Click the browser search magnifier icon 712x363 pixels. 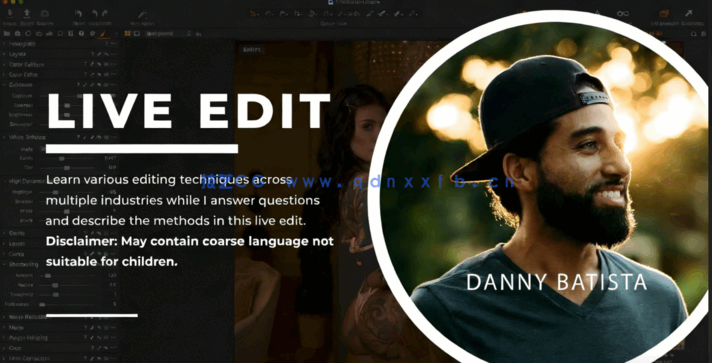(694, 34)
